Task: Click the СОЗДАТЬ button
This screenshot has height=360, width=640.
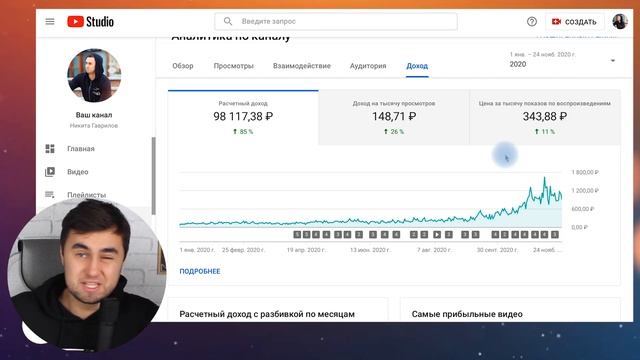Action: click(x=574, y=22)
